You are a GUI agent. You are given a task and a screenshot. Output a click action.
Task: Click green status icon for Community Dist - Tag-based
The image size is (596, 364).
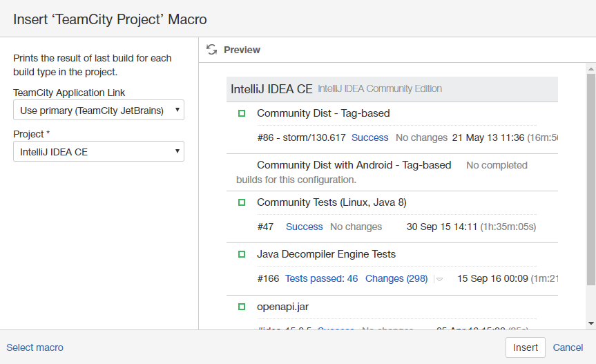pos(242,113)
